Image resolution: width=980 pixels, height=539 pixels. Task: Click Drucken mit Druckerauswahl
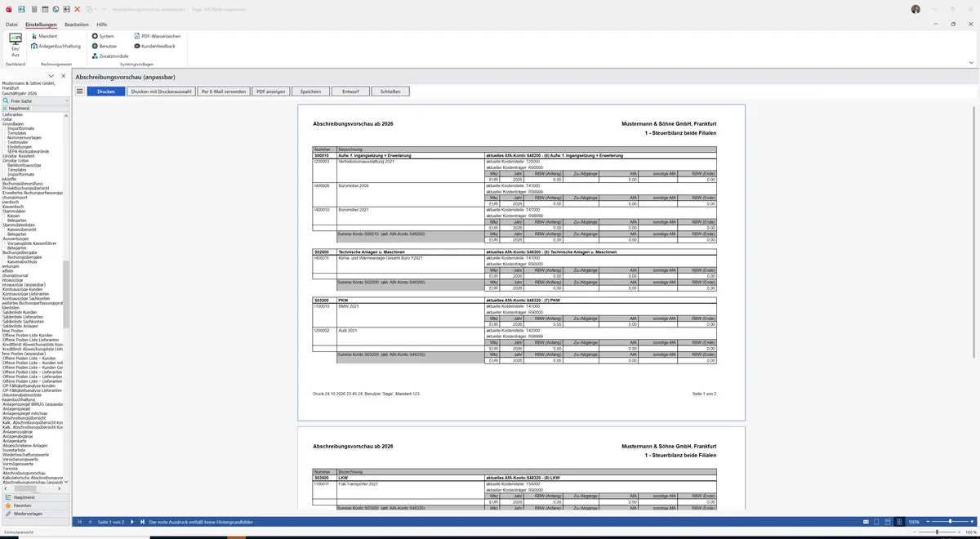[162, 91]
